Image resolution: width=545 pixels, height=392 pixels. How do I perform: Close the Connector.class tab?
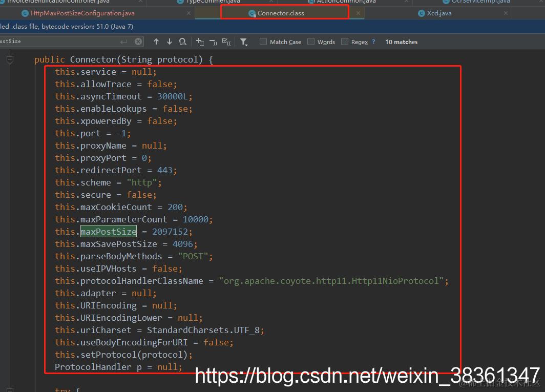[358, 13]
